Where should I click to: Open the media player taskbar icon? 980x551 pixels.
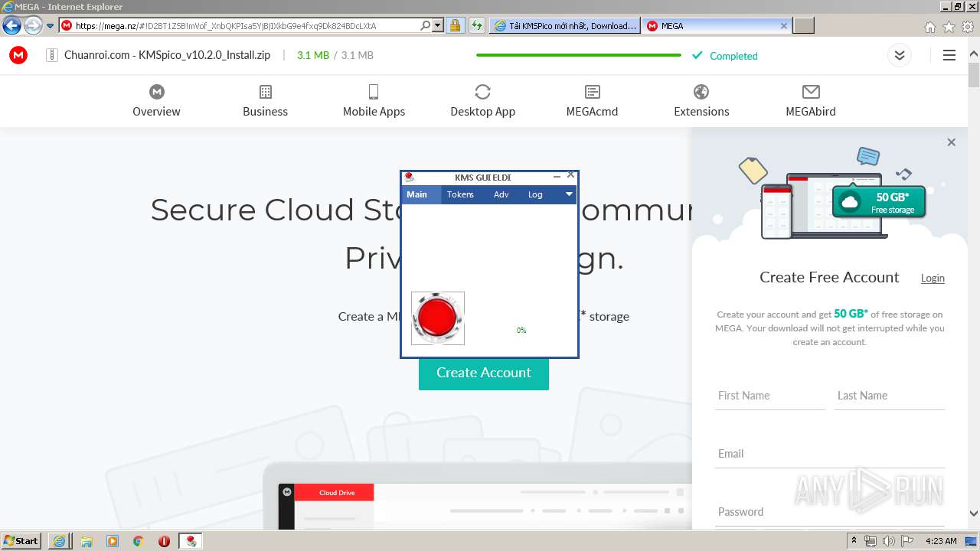coord(113,540)
